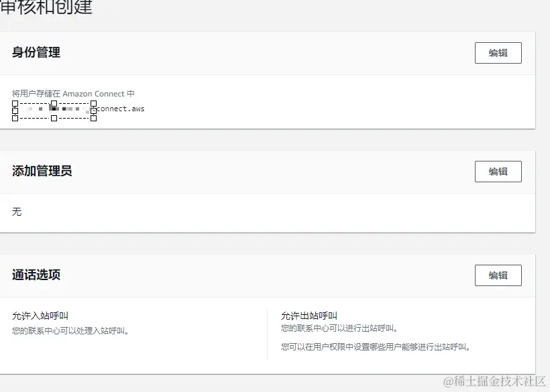Click the 允许入站呼叫 label
550x392 pixels.
click(40, 316)
